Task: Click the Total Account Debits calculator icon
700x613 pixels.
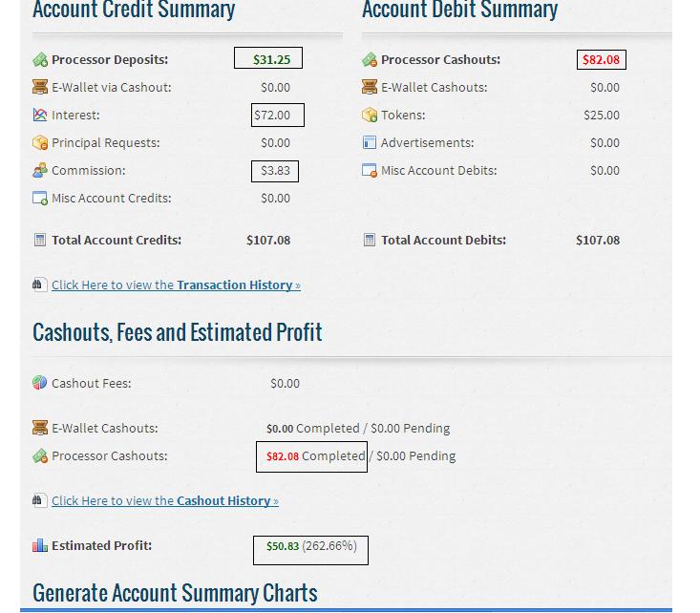Action: [x=370, y=241]
